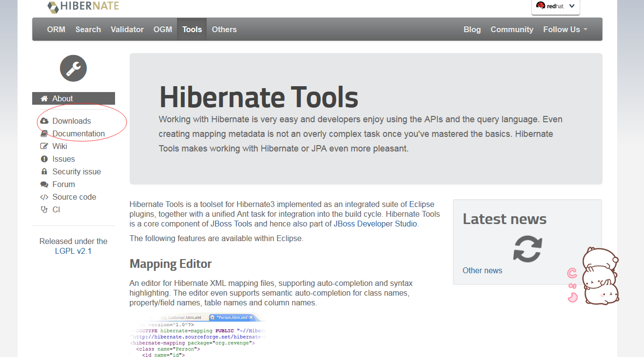644x357 pixels.
Task: Click the Mapping Editor heading
Action: point(171,263)
